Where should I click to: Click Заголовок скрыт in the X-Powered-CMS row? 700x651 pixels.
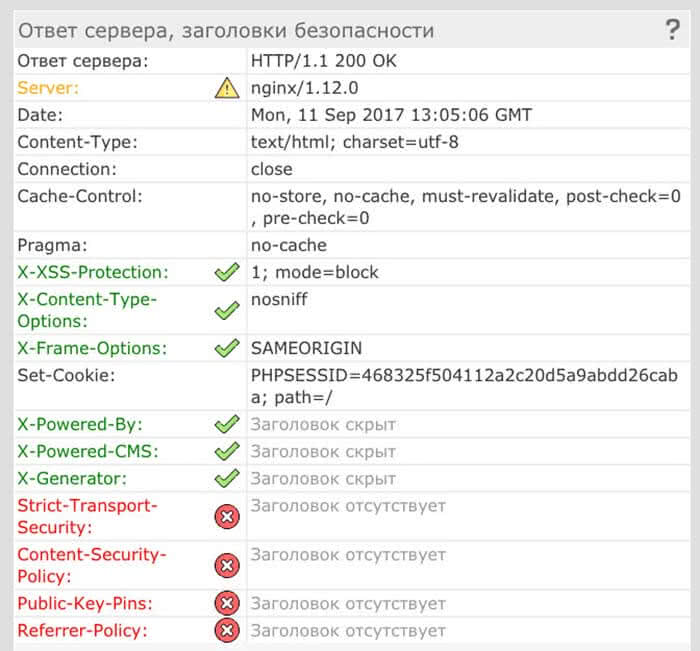pyautogui.click(x=323, y=451)
